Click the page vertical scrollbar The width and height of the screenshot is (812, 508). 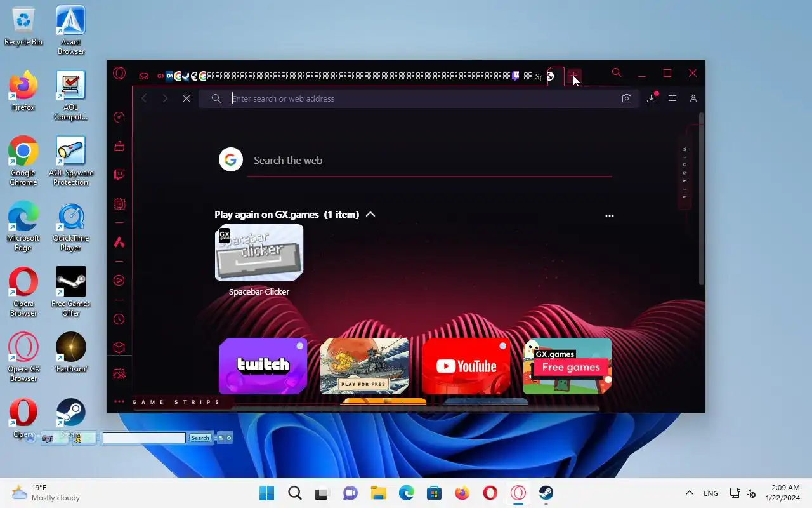point(701,199)
